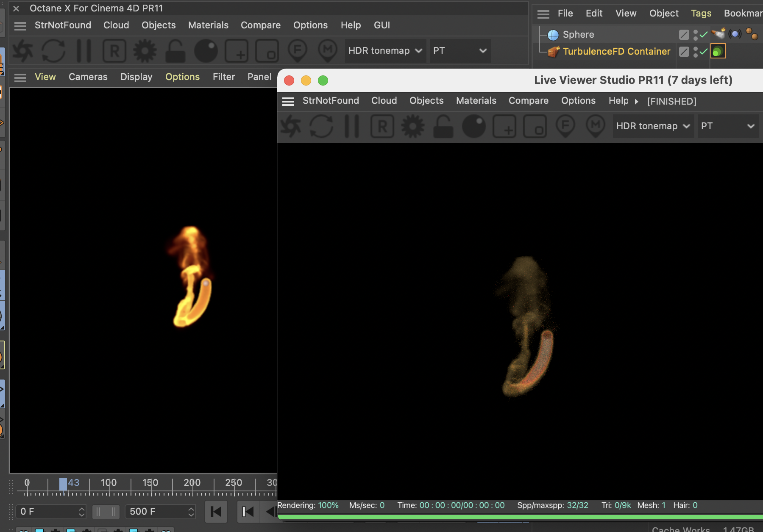Open the PT kernel dropdown in Live Viewer Studio
The image size is (763, 532).
tap(727, 126)
